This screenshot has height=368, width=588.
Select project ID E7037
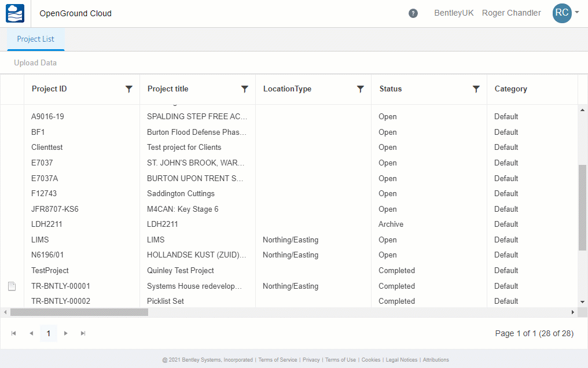pos(42,163)
